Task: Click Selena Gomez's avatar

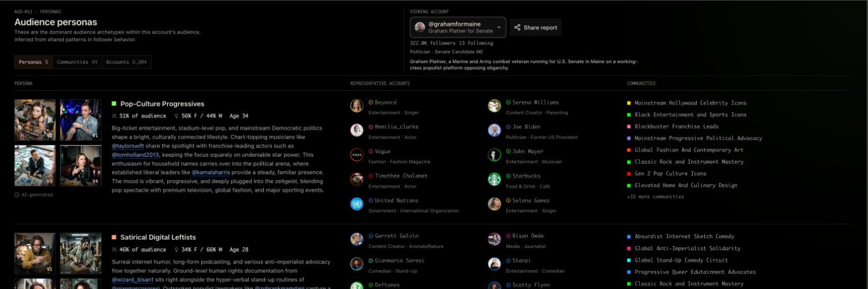Action: [494, 204]
